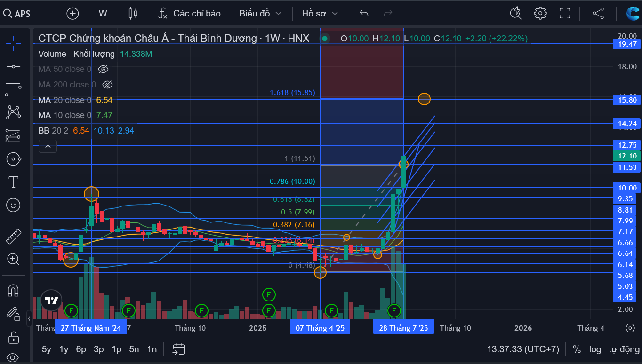Select the 1n time range
Image resolution: width=642 pixels, height=364 pixels.
[152, 349]
